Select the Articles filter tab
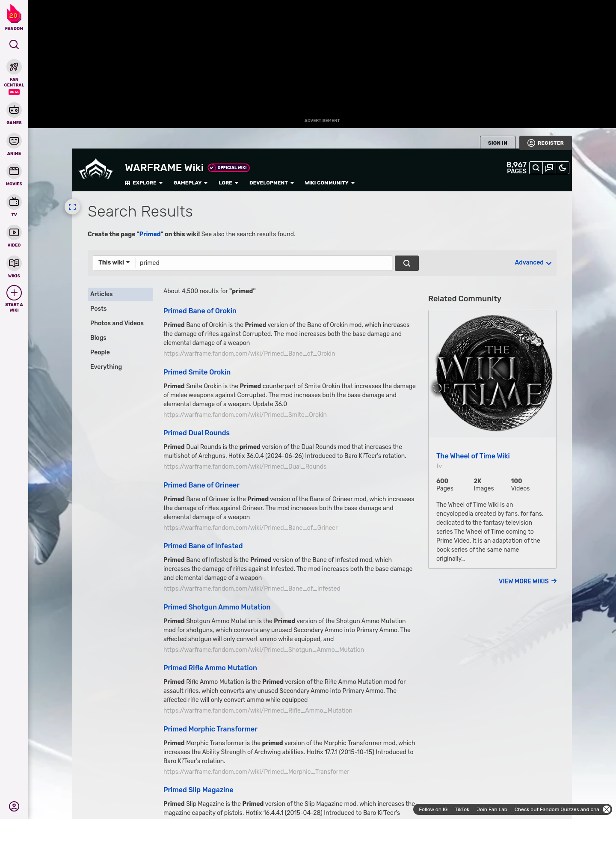616x856 pixels. 120,294
